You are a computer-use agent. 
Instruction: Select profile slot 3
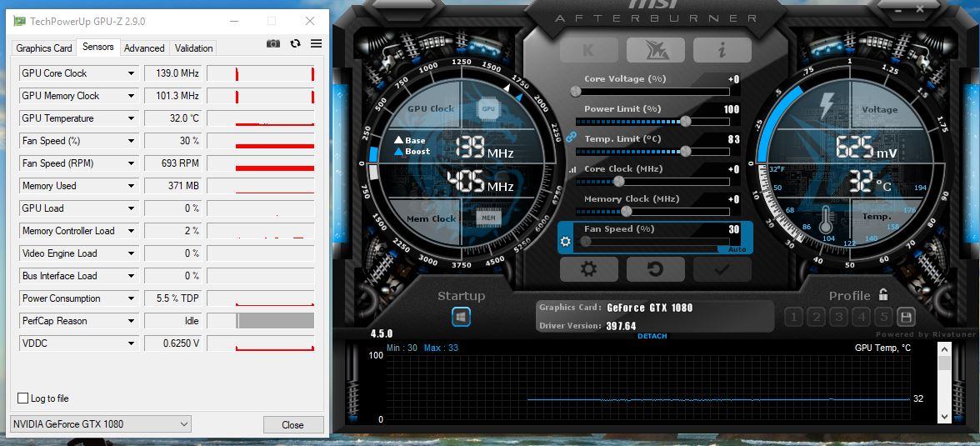pos(838,317)
